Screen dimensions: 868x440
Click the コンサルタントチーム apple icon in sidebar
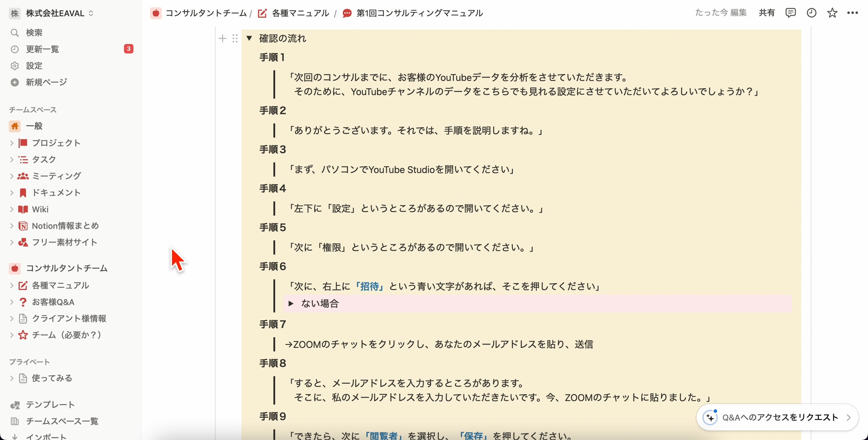click(x=14, y=268)
